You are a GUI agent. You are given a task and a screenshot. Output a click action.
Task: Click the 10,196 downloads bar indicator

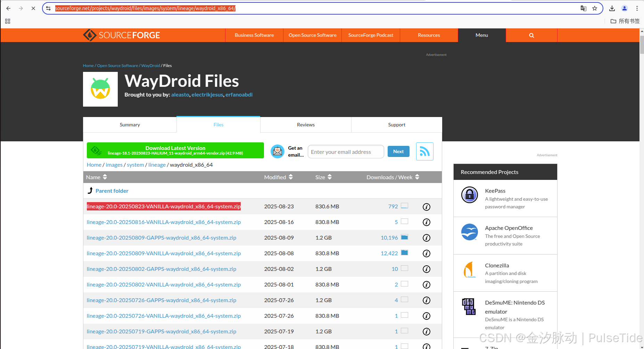(x=404, y=237)
